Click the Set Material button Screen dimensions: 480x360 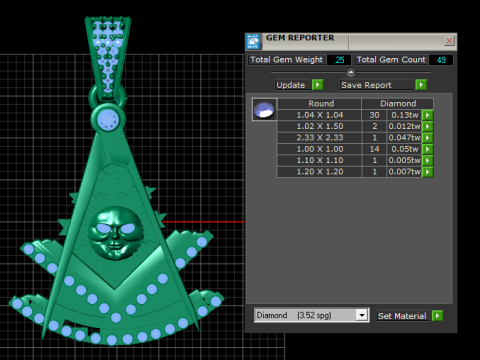coord(403,316)
